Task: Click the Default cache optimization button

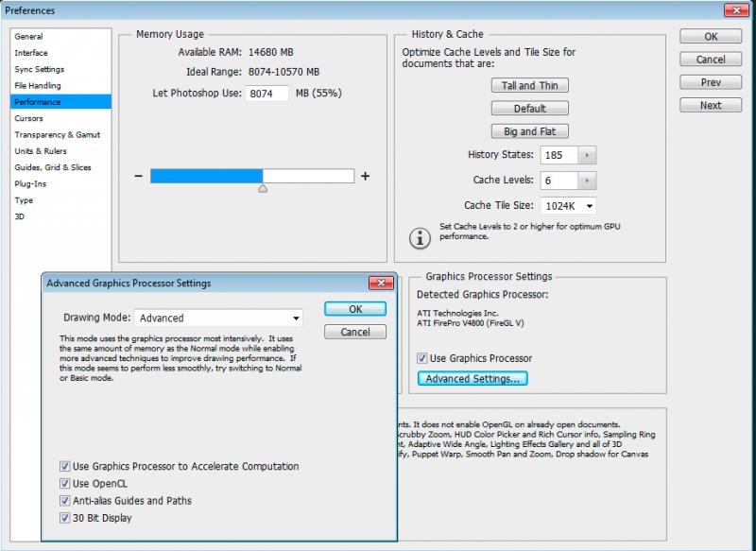Action: [529, 109]
